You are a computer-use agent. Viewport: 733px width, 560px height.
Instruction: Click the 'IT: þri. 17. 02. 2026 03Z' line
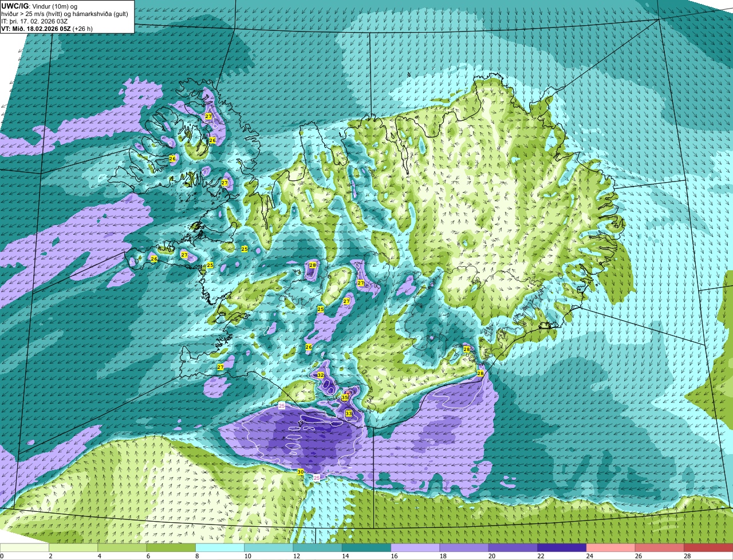tap(34, 21)
